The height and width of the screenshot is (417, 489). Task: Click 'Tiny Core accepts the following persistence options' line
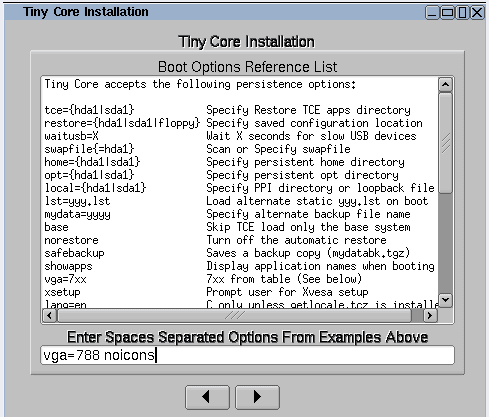[x=200, y=84]
